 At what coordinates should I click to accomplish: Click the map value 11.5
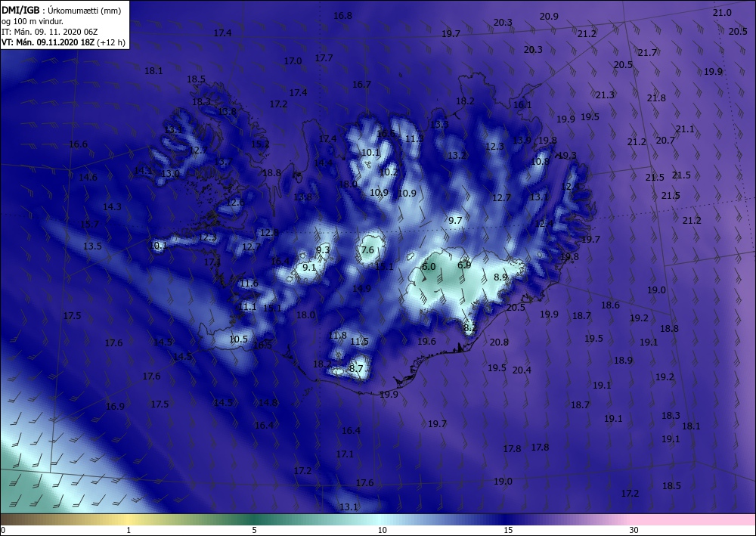tap(359, 341)
